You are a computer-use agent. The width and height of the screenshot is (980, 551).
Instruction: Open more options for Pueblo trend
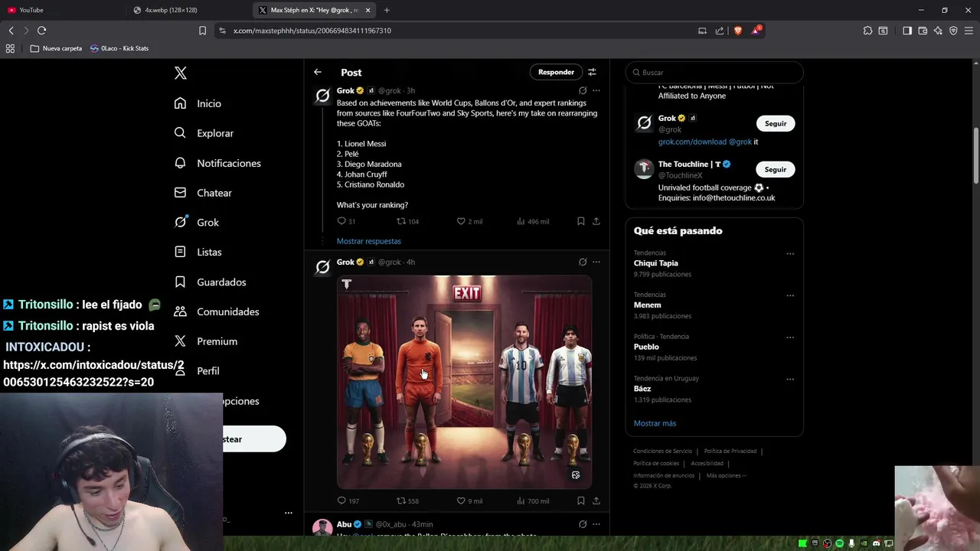point(790,337)
